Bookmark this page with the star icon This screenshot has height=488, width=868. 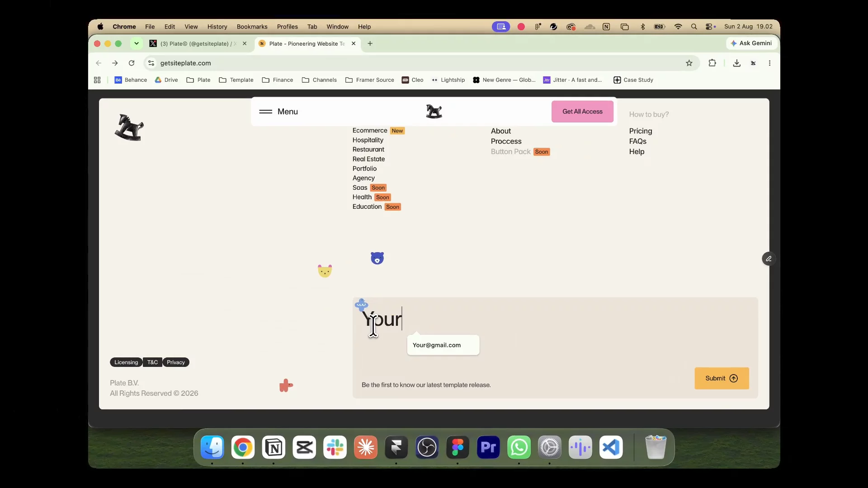tap(689, 63)
